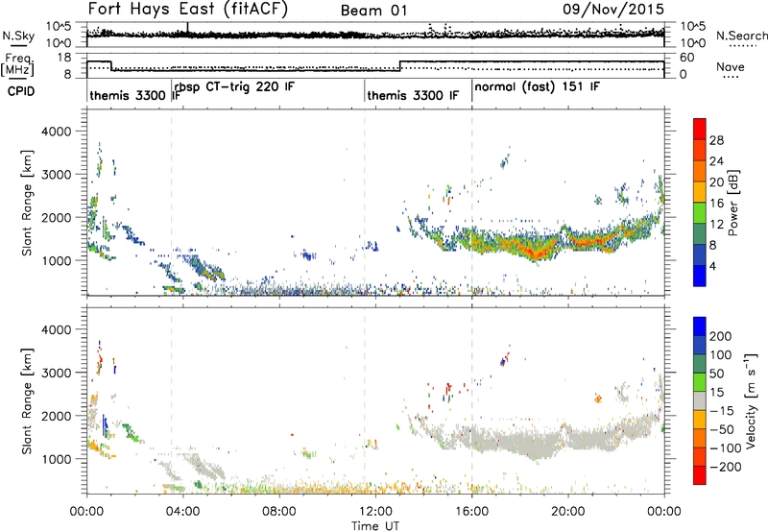Click the power colorbar value '28'
This screenshot has height=532, width=768.
click(716, 140)
